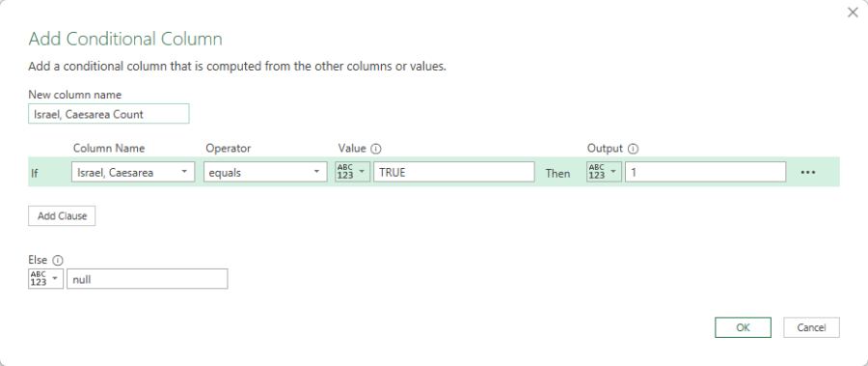The height and width of the screenshot is (366, 868).
Task: Close the Add Conditional Column dialog
Action: click(853, 13)
